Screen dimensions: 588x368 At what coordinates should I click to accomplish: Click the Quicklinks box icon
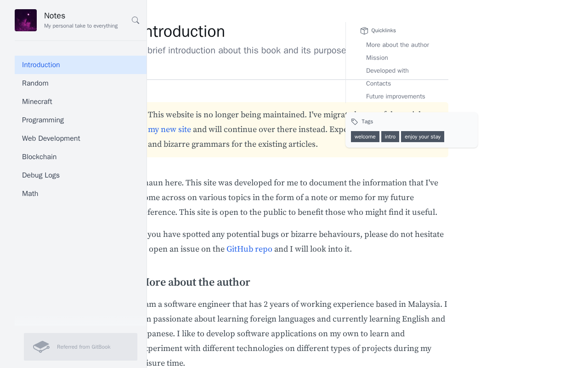[364, 31]
